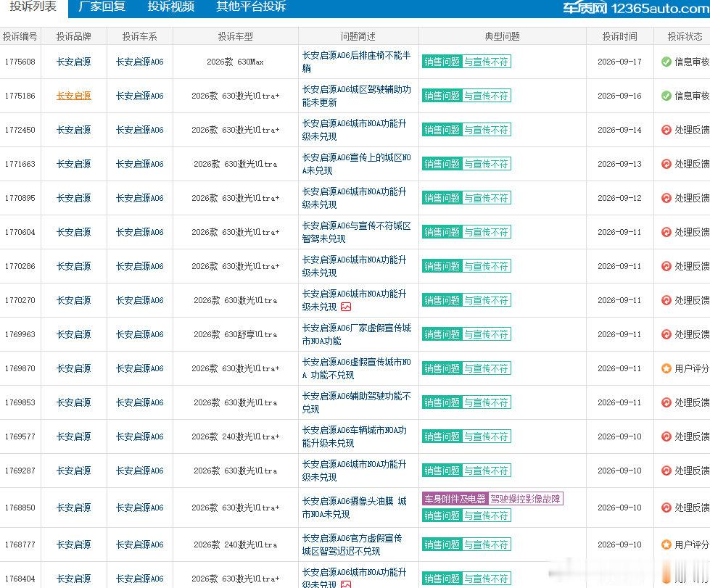710x588 pixels.
Task: Click the 车身附件及电器 tag in row 1768850
Action: tap(455, 499)
